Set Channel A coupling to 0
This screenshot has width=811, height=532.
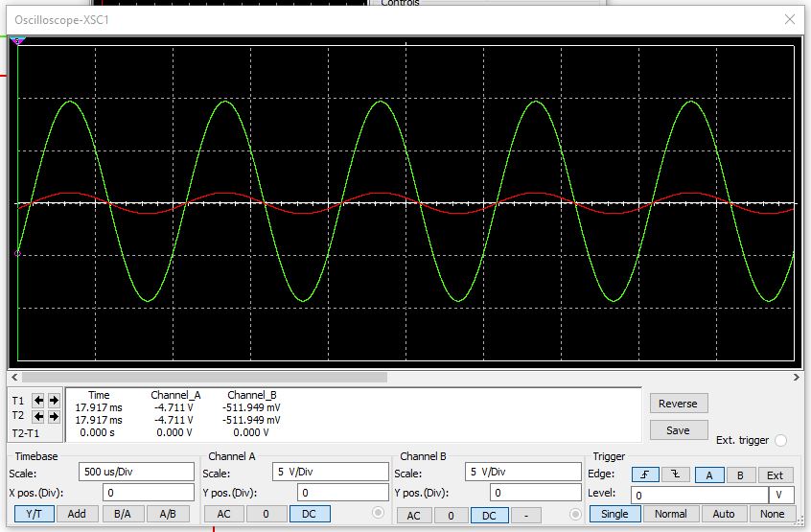[266, 514]
